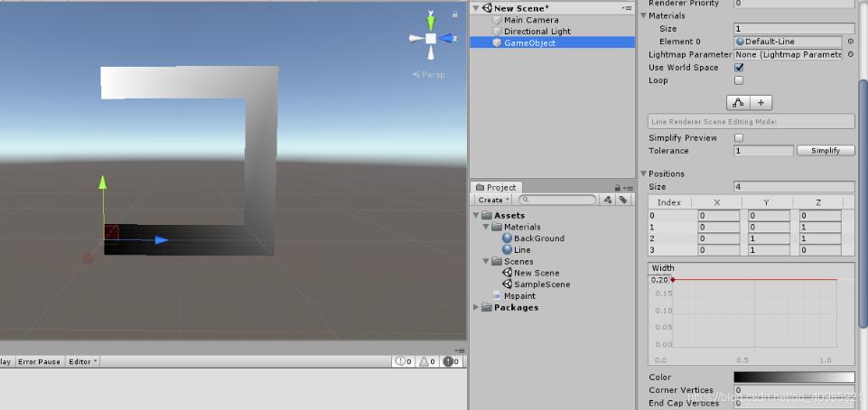Select the New Scene asset under Scenes
Image resolution: width=868 pixels, height=410 pixels.
pyautogui.click(x=537, y=273)
